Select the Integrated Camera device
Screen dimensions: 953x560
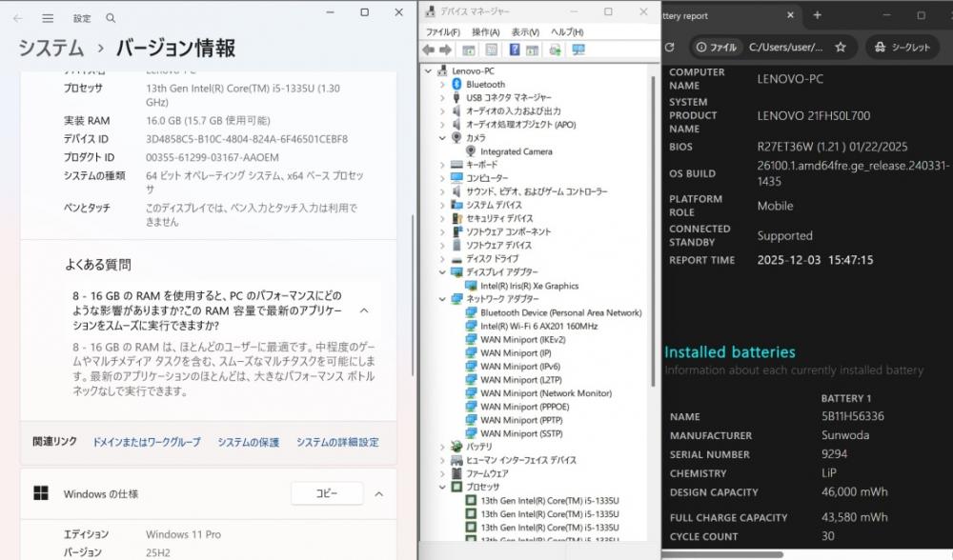tap(516, 151)
